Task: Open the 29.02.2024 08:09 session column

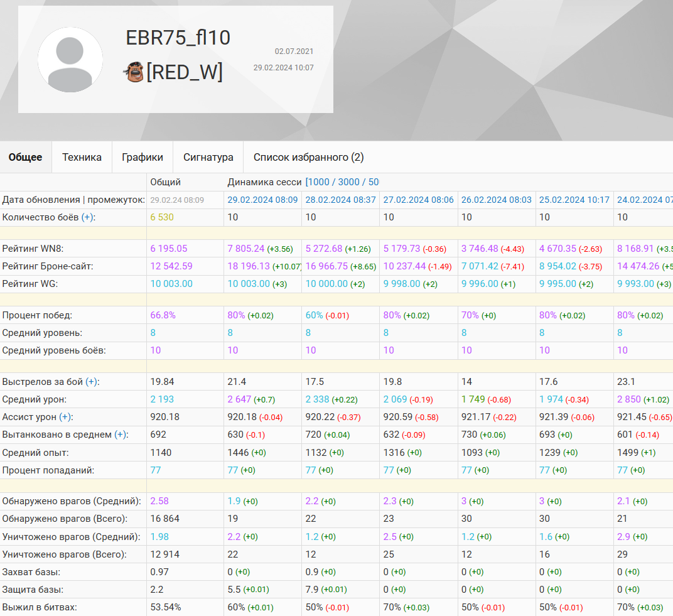Action: pos(262,200)
